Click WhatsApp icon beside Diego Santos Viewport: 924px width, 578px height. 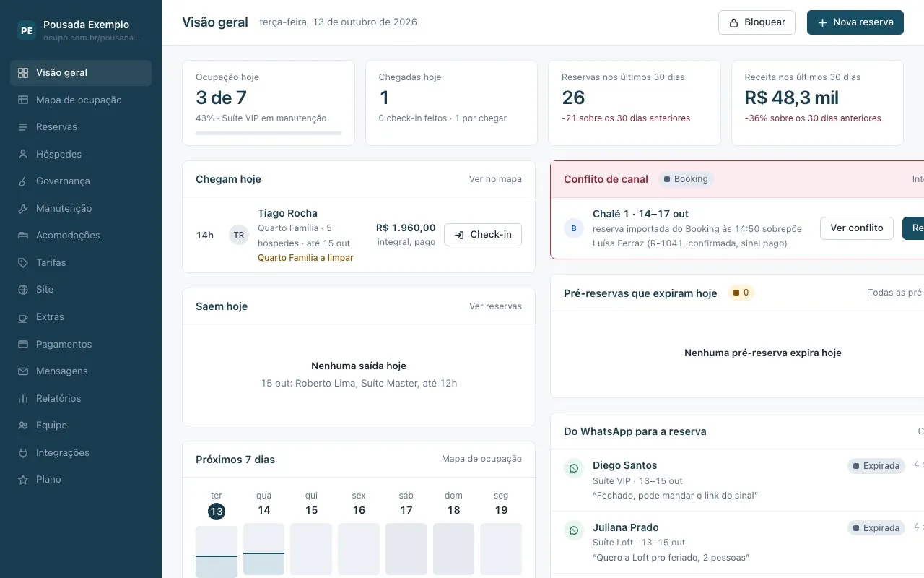click(x=574, y=468)
